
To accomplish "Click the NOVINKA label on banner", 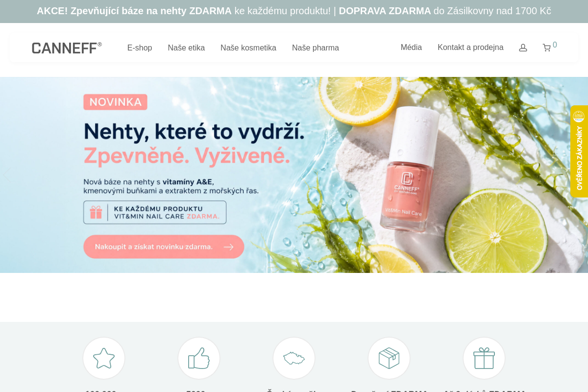I will click(115, 102).
